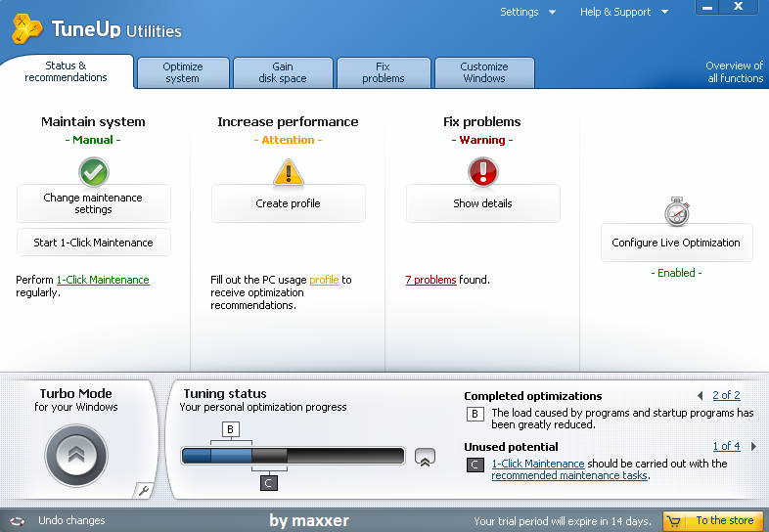Click the B marker above the progress bar
769x532 pixels.
tap(231, 430)
